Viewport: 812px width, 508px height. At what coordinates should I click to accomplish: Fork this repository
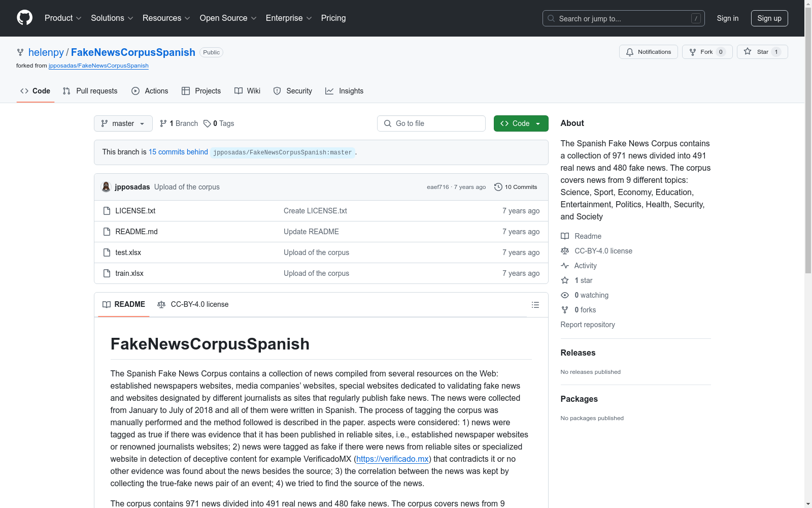tap(707, 52)
